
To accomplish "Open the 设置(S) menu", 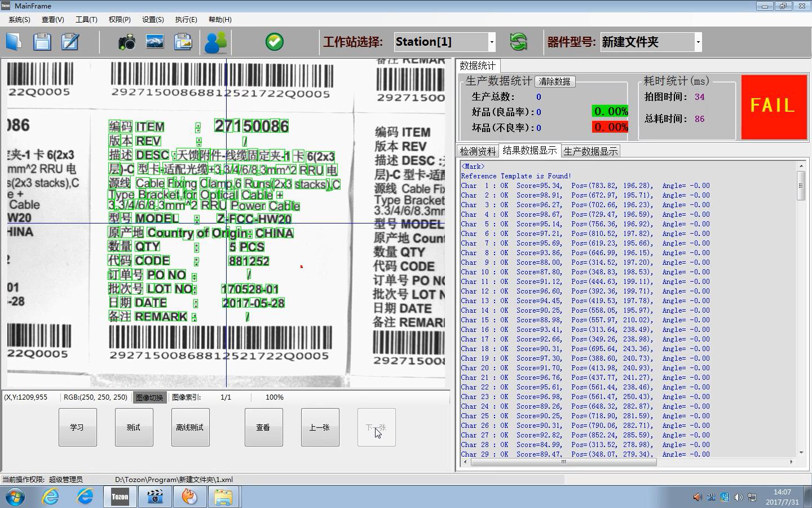I will pyautogui.click(x=153, y=19).
